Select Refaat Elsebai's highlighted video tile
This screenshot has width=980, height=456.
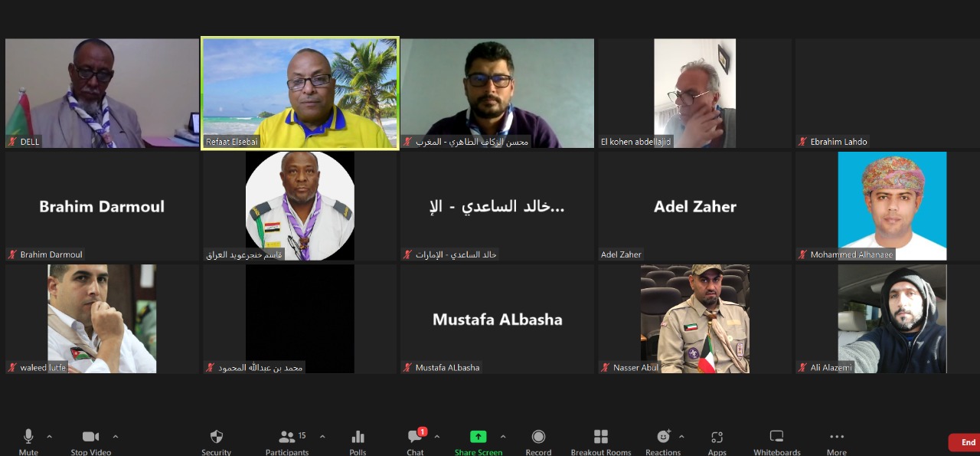pos(300,93)
